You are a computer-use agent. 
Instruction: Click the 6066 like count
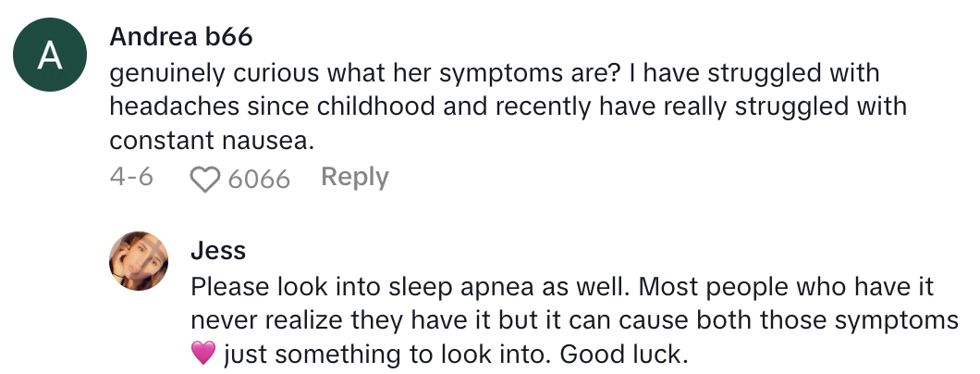pyautogui.click(x=259, y=179)
